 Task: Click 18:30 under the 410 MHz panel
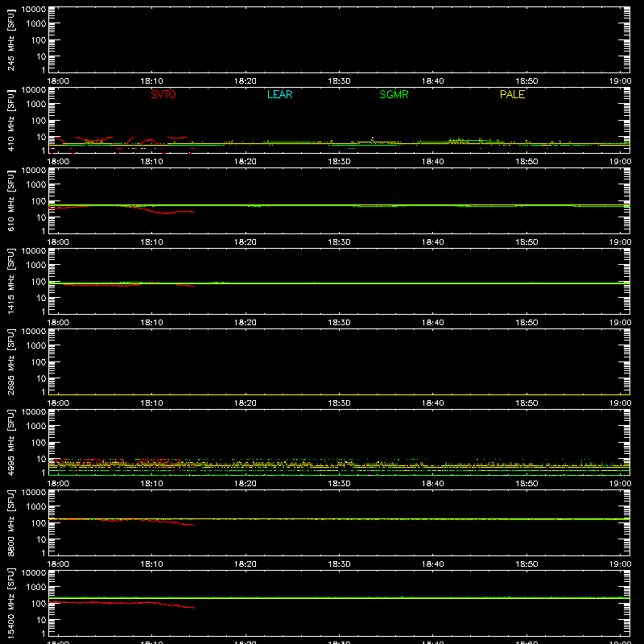pyautogui.click(x=339, y=162)
